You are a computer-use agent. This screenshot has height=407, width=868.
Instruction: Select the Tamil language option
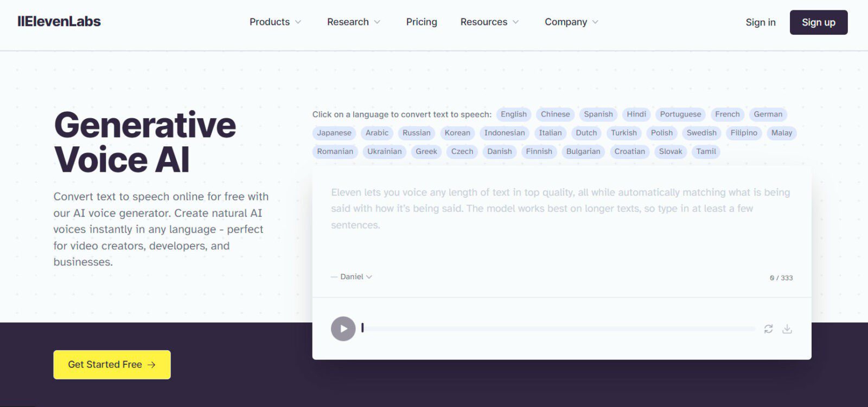705,152
